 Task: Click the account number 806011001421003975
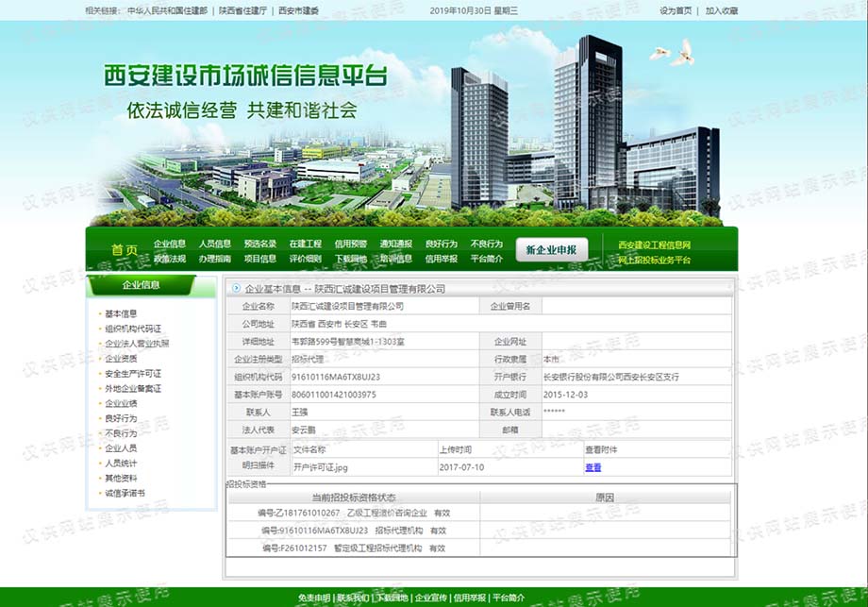click(x=334, y=395)
